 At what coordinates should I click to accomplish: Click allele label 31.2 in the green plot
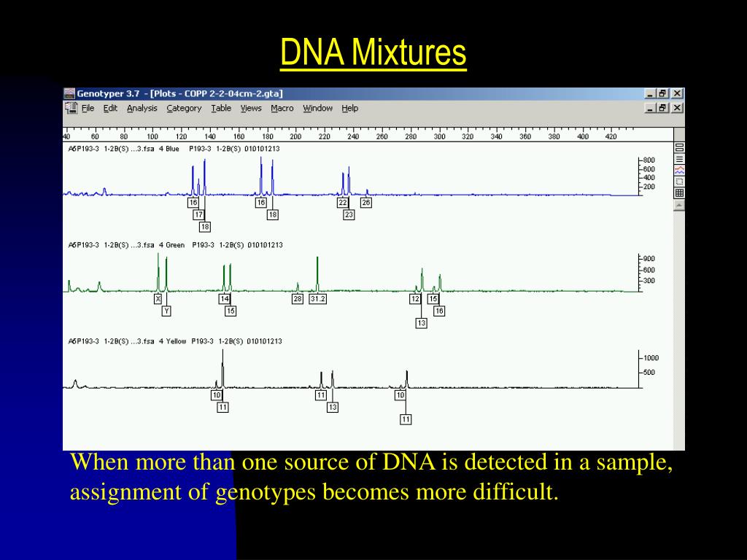tap(318, 298)
